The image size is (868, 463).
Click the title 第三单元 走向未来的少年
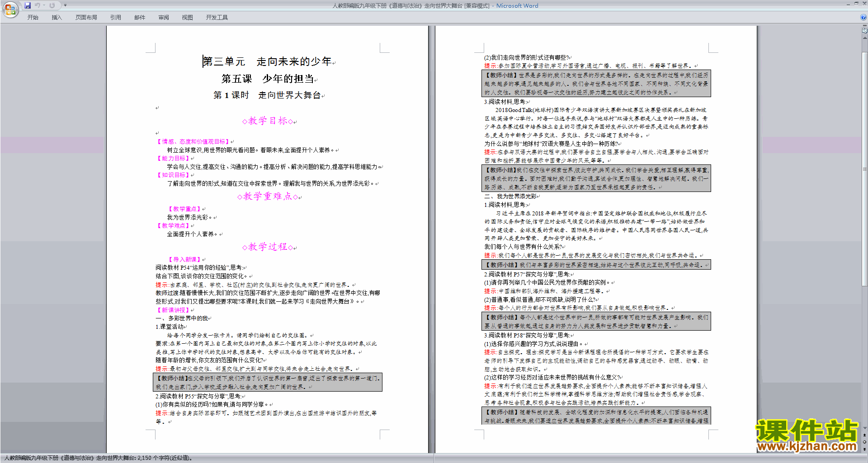(267, 61)
